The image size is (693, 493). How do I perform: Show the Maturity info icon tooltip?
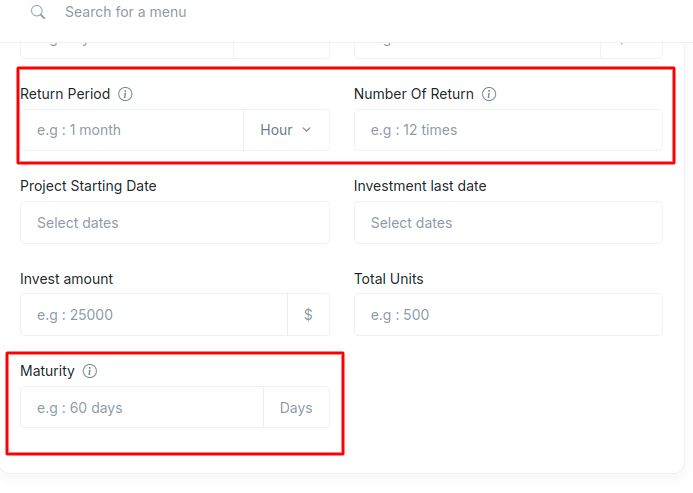click(90, 371)
